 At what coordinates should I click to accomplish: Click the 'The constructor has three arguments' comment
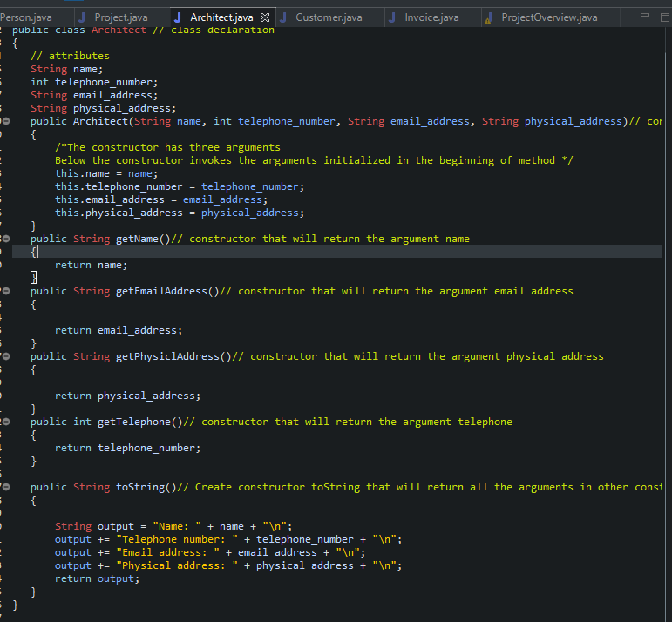167,147
